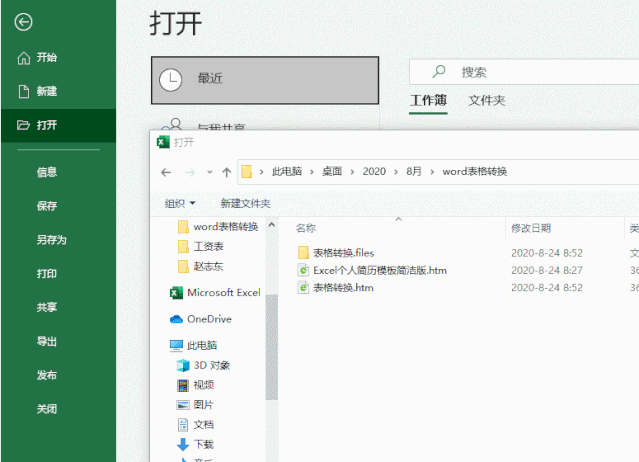Sort files by 修改日期 column header
Image resolution: width=639 pixels, height=462 pixels.
531,228
